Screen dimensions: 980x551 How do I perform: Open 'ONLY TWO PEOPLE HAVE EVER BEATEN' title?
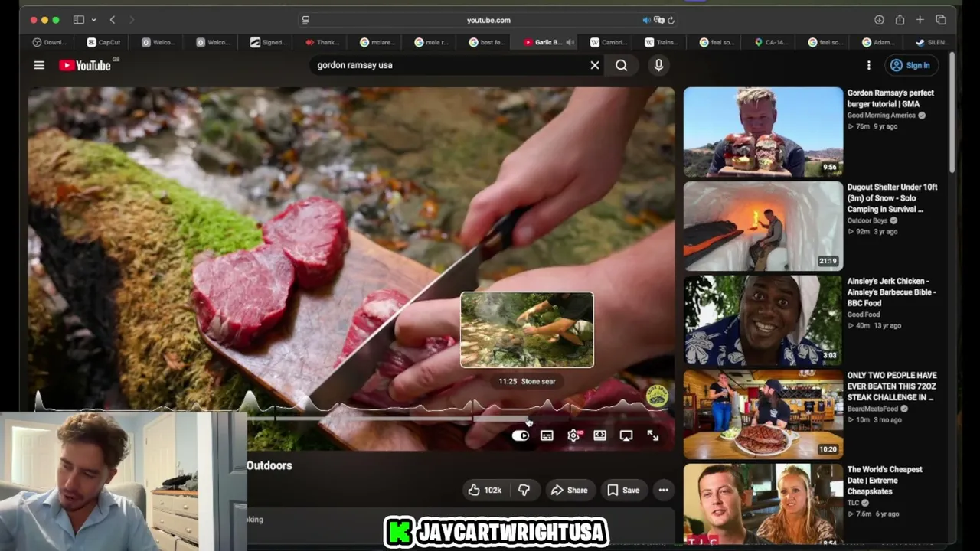click(891, 386)
